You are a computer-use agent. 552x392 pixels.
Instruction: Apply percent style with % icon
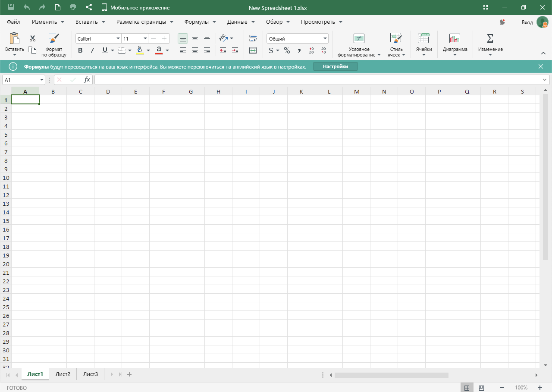click(287, 50)
